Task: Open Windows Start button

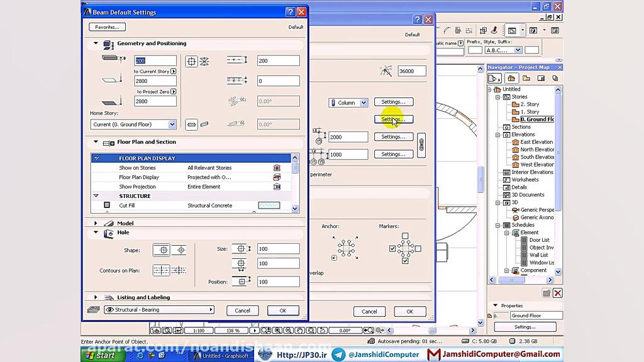Action: tap(101, 356)
